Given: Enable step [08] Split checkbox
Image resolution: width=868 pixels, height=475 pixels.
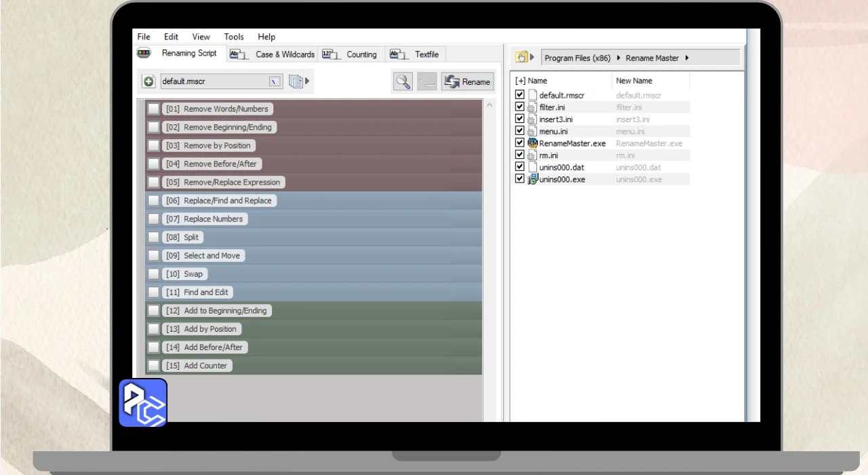Looking at the screenshot, I should click(x=154, y=237).
